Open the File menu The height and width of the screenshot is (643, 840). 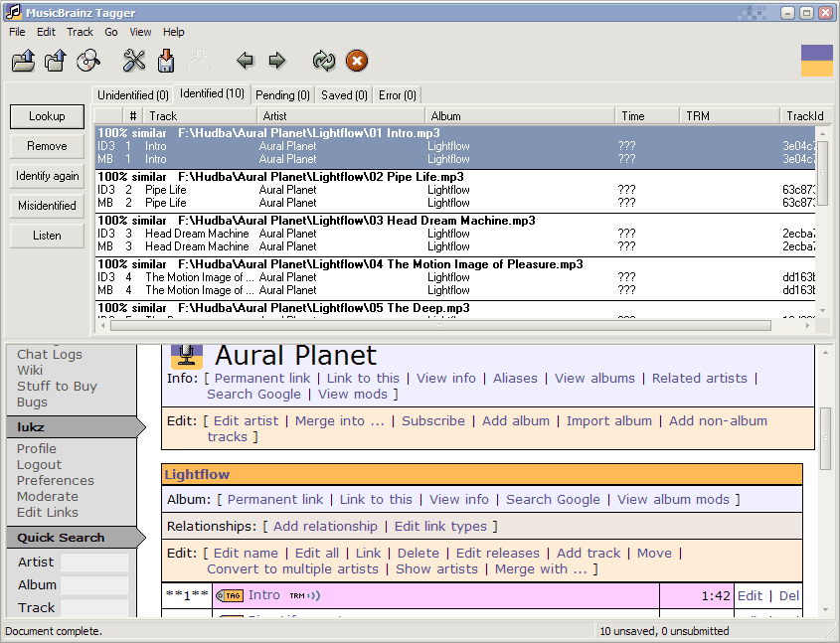coord(17,32)
